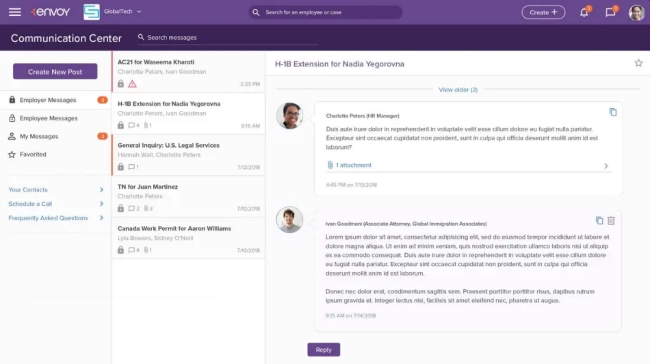Viewport: 650px width, 364px height.
Task: Delete Ivan Goodman's message with trash icon
Action: click(611, 221)
